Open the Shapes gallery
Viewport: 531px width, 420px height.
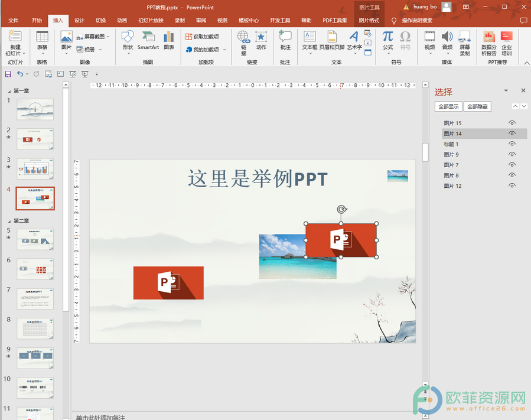click(128, 43)
